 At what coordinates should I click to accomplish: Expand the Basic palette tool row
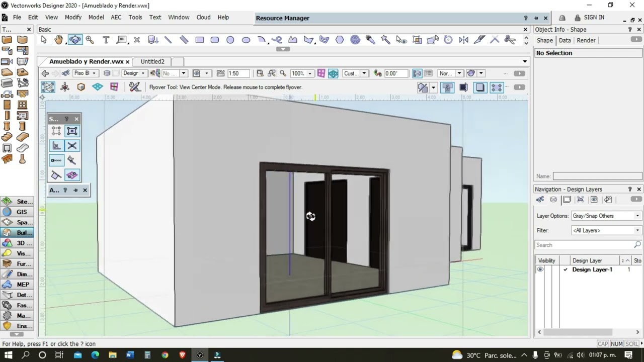coord(283,49)
